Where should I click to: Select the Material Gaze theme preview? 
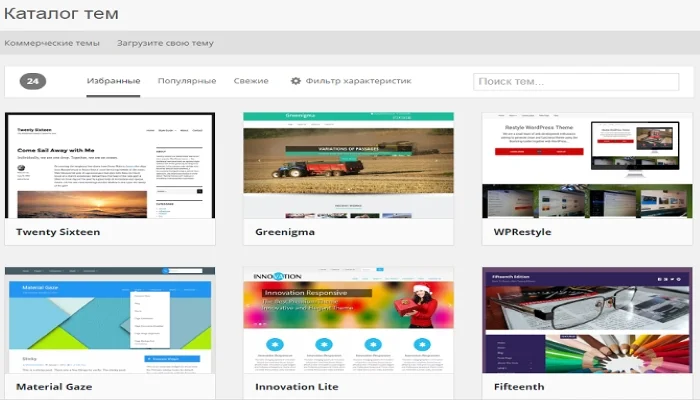pyautogui.click(x=110, y=320)
